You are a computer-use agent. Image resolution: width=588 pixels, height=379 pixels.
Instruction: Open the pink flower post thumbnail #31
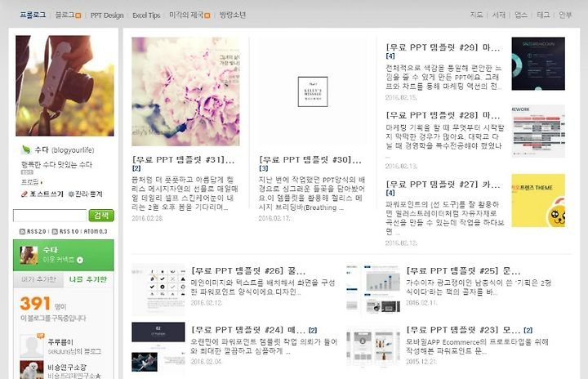[x=185, y=91]
